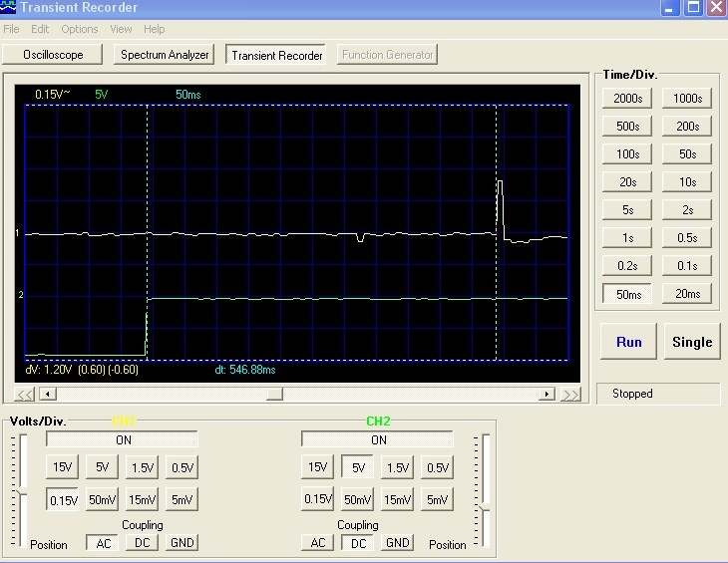
Task: Select CH1 DC coupling
Action: [x=142, y=543]
